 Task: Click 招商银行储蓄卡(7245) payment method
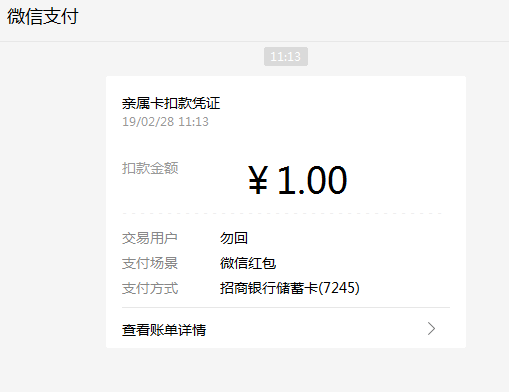point(290,288)
